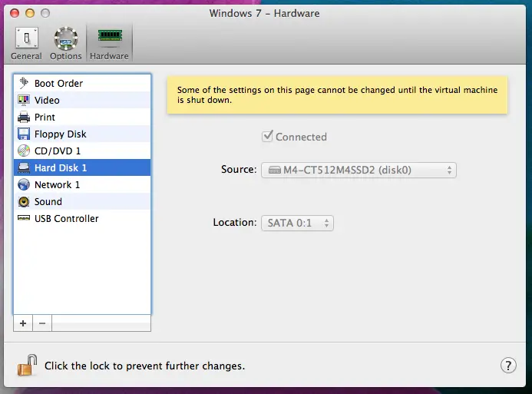Open the General settings tab
This screenshot has height=394, width=532.
[26, 43]
